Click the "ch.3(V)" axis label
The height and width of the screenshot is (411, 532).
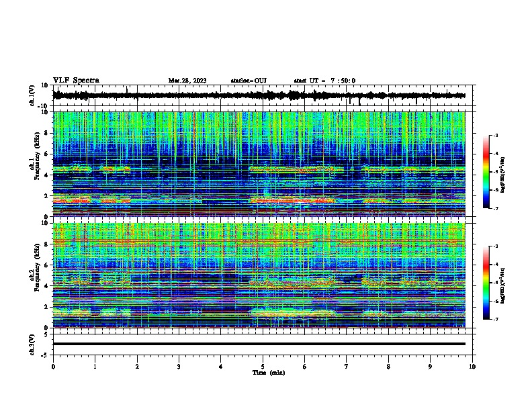(x=32, y=345)
